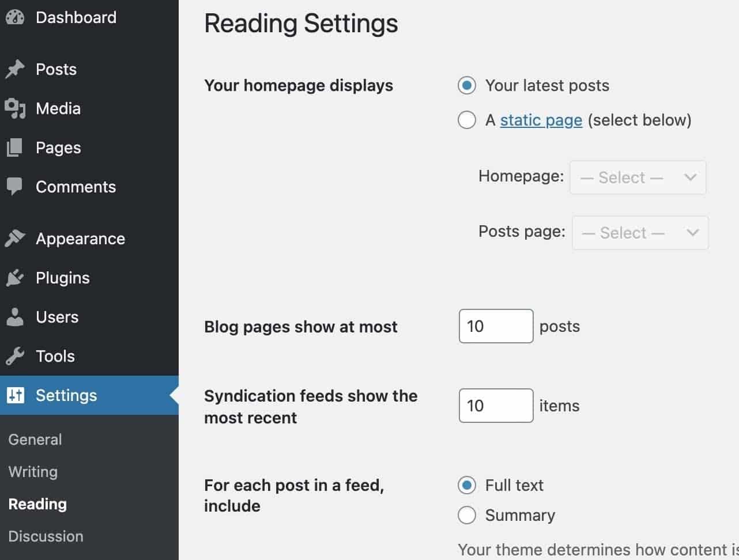Open the Discussion settings submenu
739x560 pixels.
pos(46,536)
